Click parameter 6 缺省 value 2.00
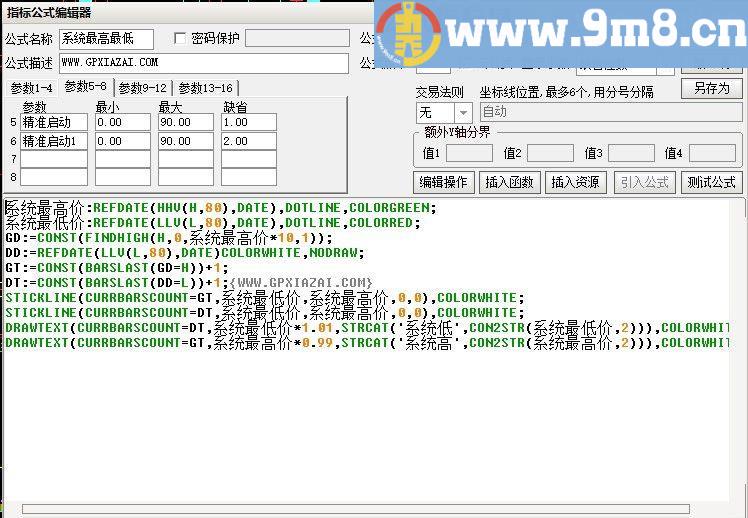 (249, 141)
